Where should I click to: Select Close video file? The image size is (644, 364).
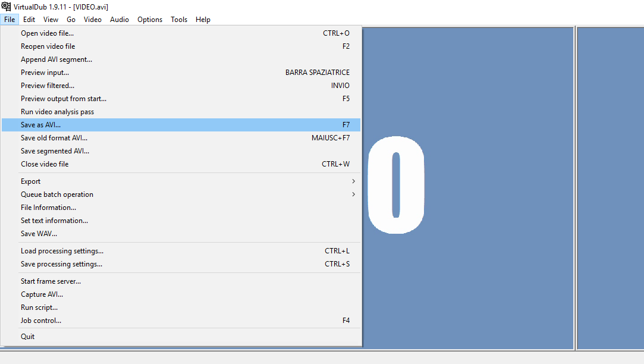pos(181,164)
